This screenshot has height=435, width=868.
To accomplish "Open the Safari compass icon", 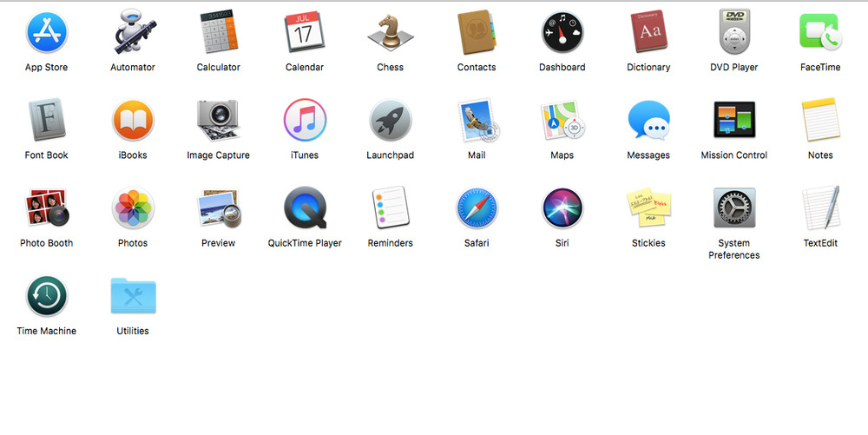I will pos(477,208).
